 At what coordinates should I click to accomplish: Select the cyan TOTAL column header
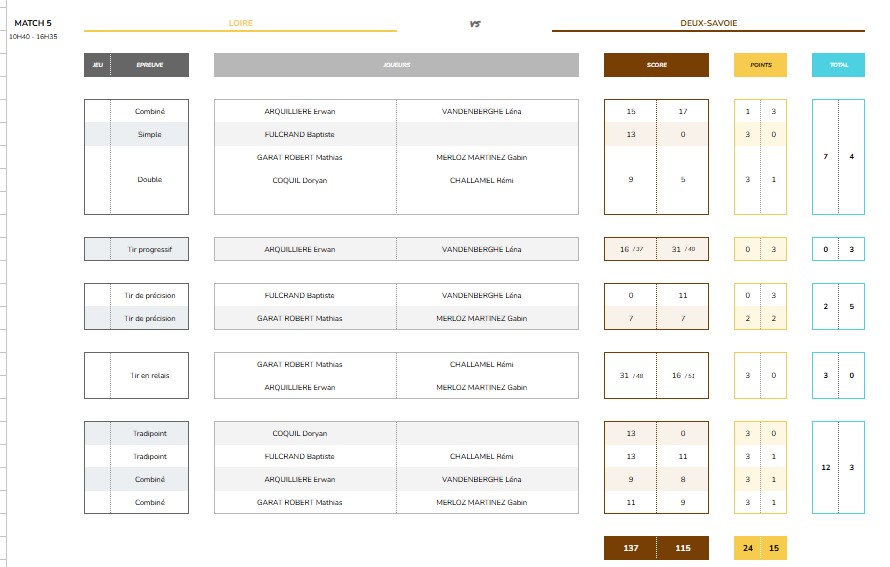[x=838, y=65]
